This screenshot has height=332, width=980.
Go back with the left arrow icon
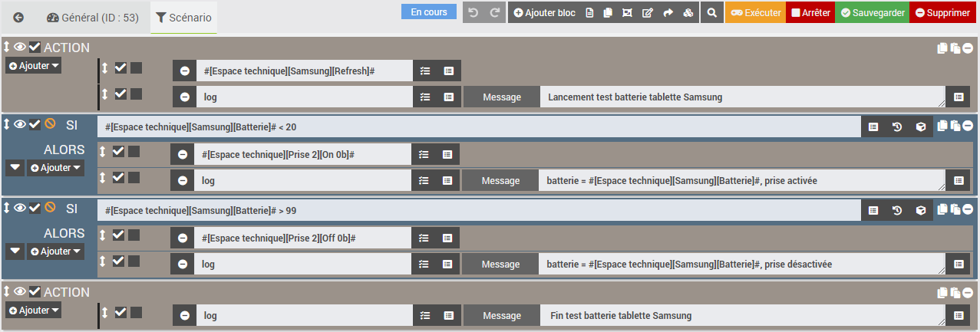[18, 17]
